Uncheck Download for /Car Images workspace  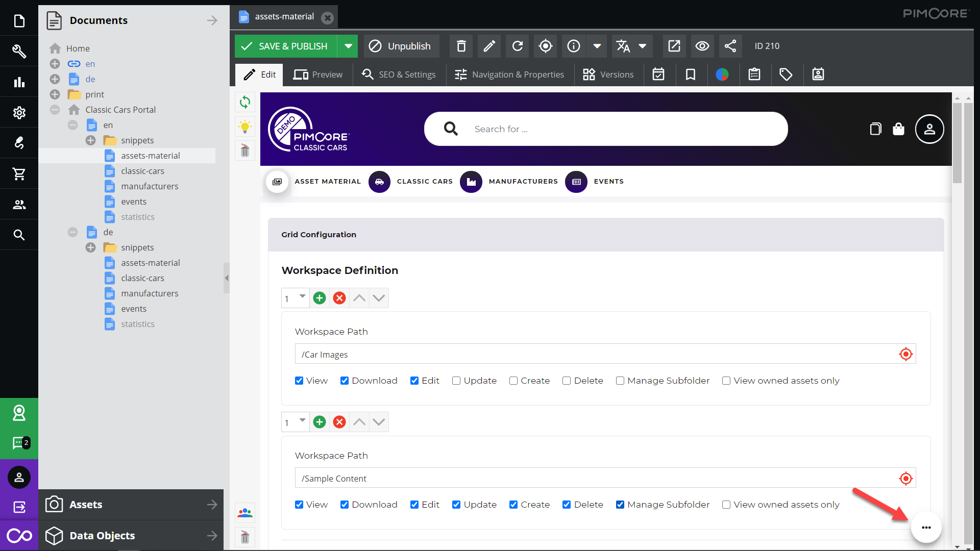pyautogui.click(x=345, y=381)
